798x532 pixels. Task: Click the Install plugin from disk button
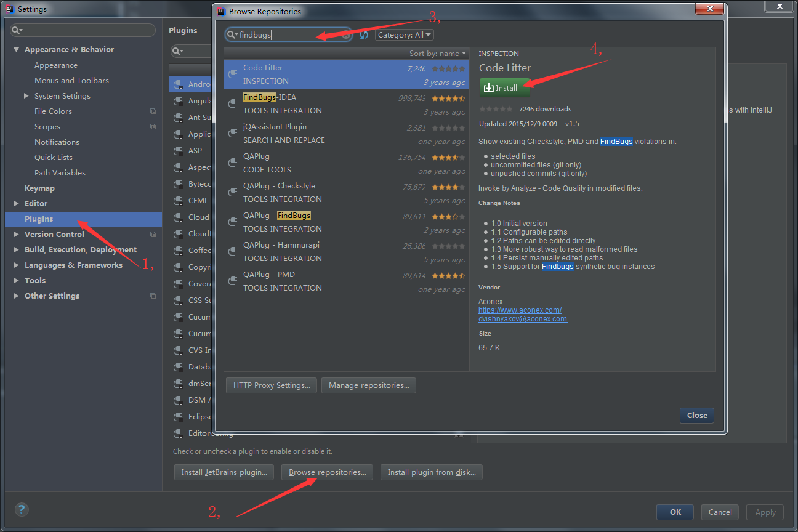point(431,472)
